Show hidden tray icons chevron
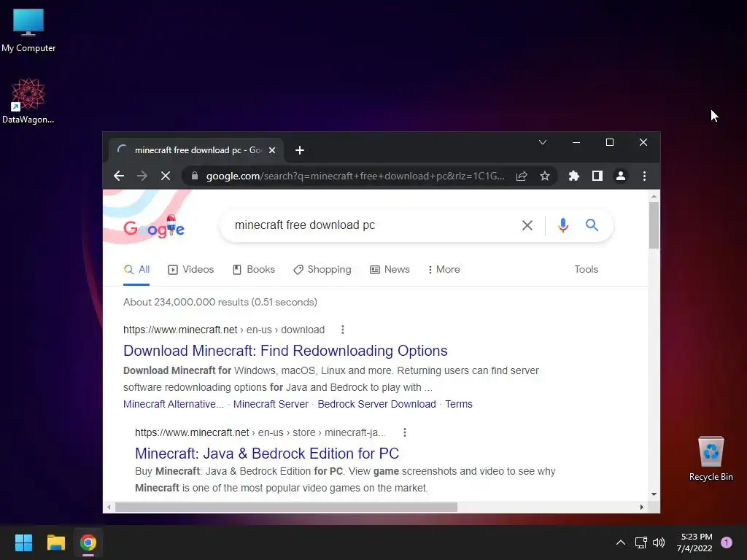747x560 pixels. 620,542
